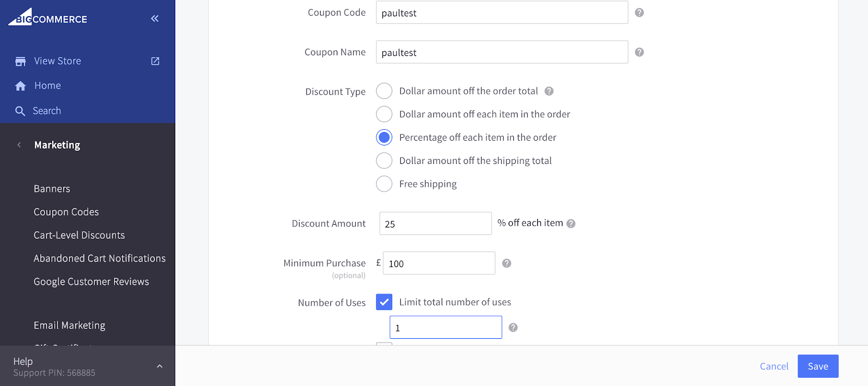Screen dimensions: 868x386
Task: Select Dollar amount off the order total
Action: (384, 91)
